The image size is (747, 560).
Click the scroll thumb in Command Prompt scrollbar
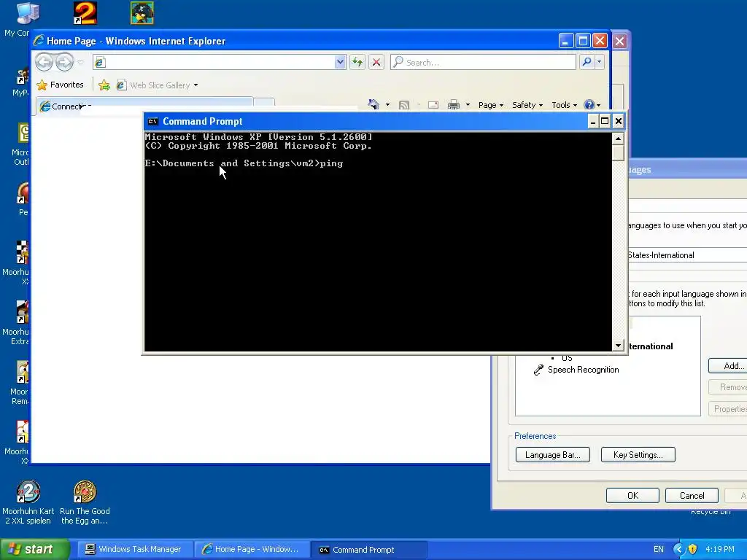click(x=618, y=152)
